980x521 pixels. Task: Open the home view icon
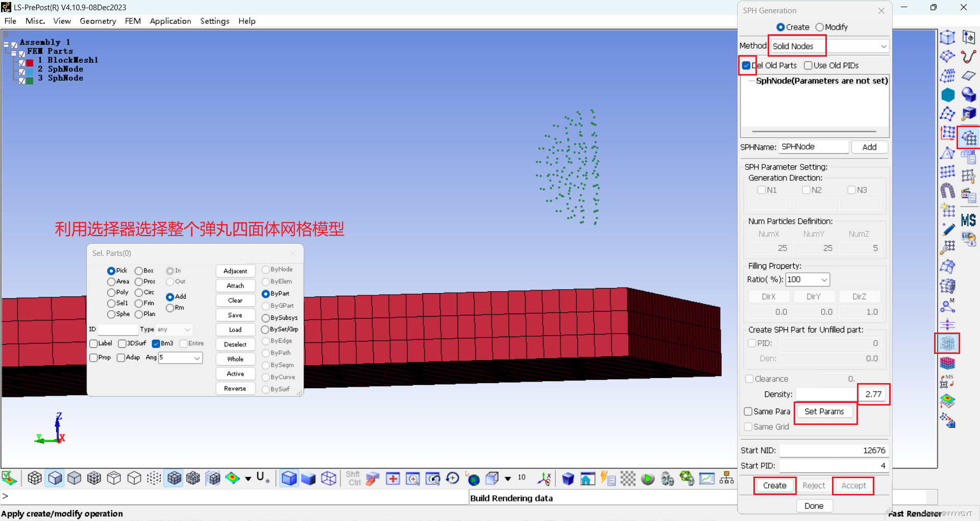pyautogui.click(x=588, y=479)
